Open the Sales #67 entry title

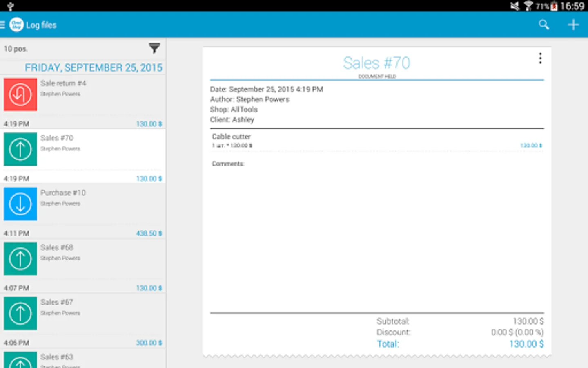pyautogui.click(x=57, y=302)
